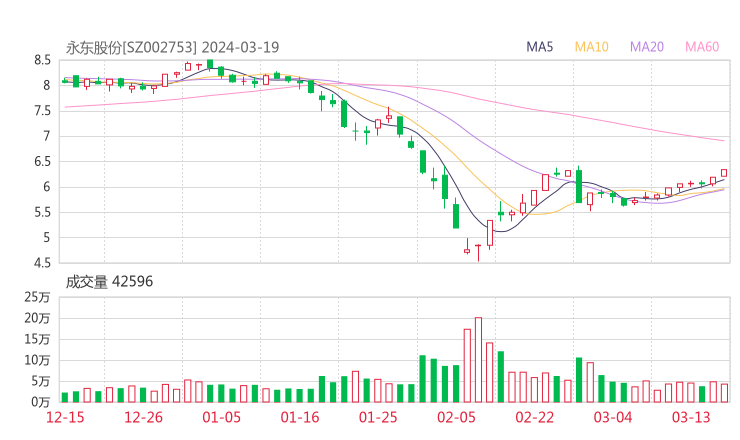The width and height of the screenshot is (740, 440).
Task: Click the 5万 volume axis label
Action: [41, 381]
